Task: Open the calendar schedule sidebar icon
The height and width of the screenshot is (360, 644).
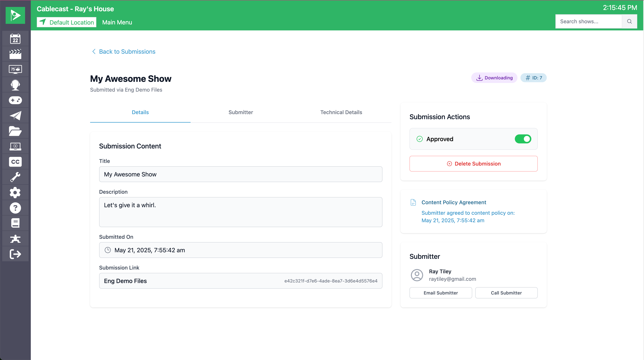Action: point(15,39)
